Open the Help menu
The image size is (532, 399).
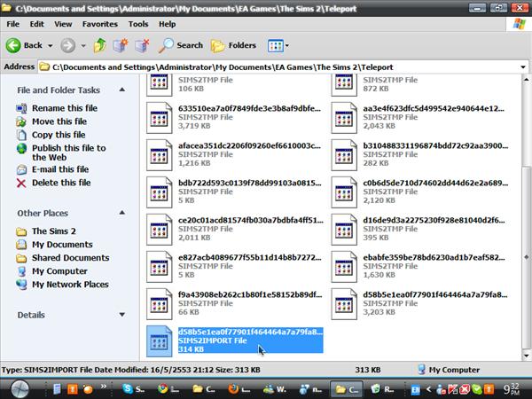(167, 24)
